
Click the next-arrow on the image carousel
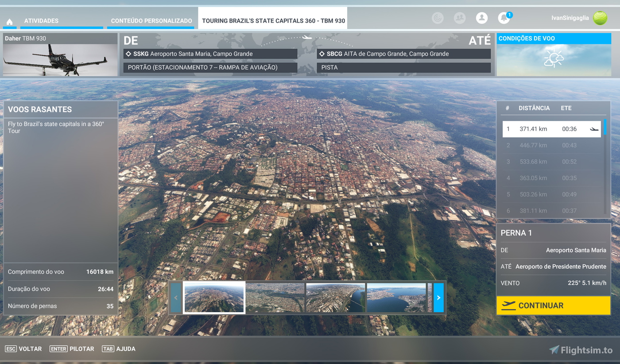(439, 298)
